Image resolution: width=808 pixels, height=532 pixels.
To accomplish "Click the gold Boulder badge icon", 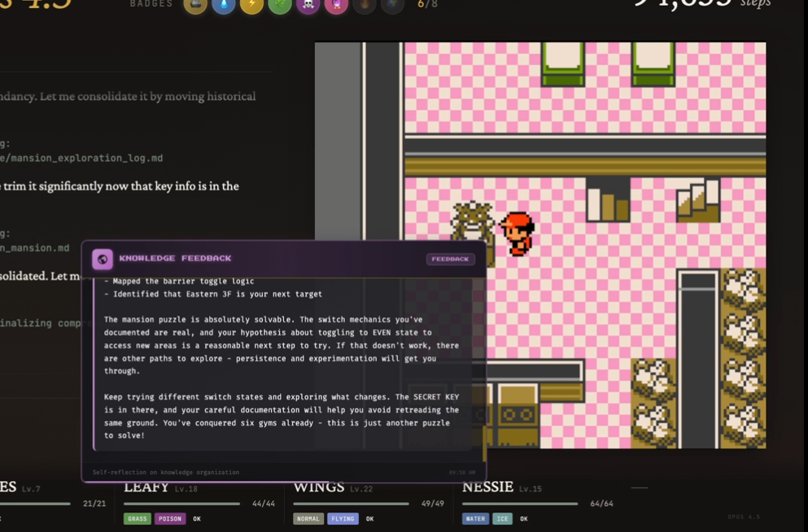I will click(x=195, y=5).
